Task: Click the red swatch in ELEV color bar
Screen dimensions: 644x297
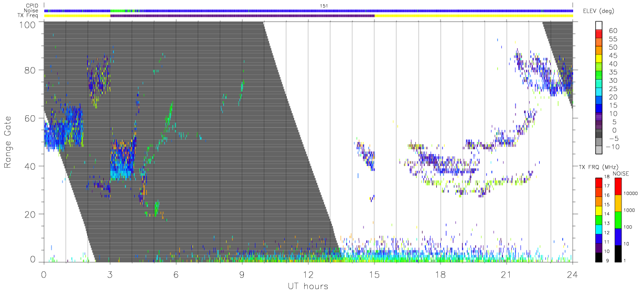Action: pyautogui.click(x=599, y=34)
